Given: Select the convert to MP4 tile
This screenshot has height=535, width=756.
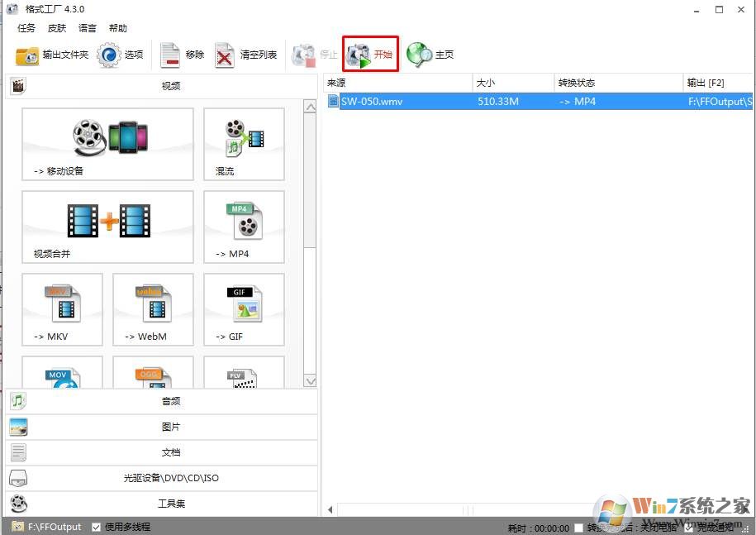Looking at the screenshot, I should [244, 227].
